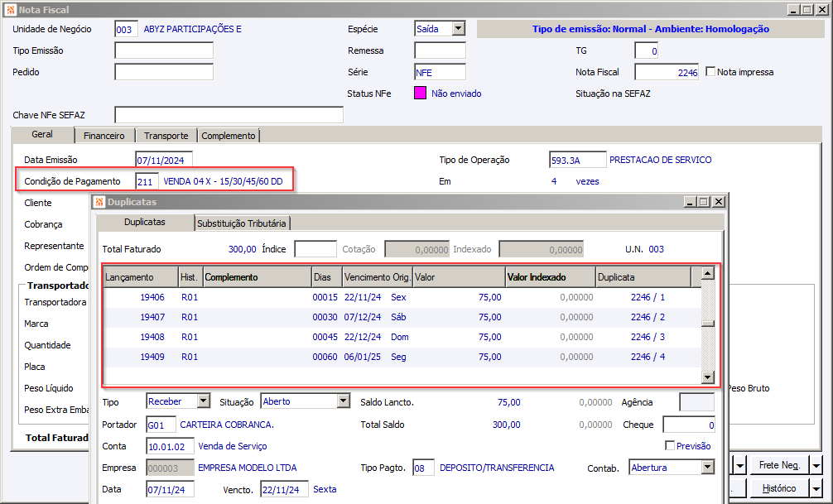Image resolution: width=833 pixels, height=504 pixels.
Task: Expand the Situação dropdown showing Aberto
Action: tap(344, 401)
